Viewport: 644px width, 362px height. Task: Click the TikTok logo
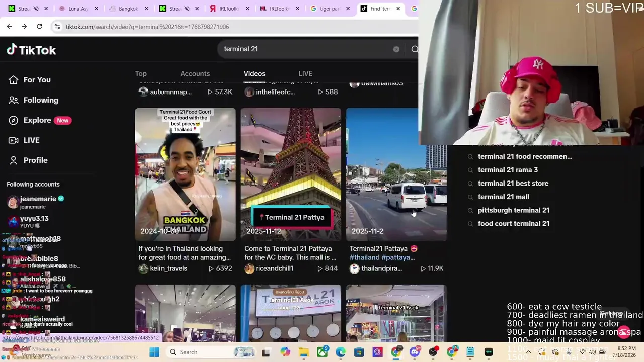31,50
